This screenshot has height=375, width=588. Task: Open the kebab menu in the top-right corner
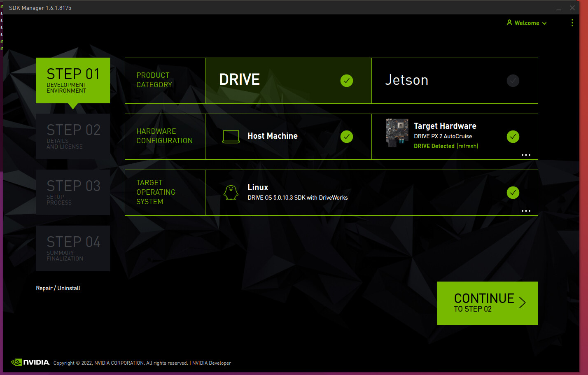tap(572, 23)
